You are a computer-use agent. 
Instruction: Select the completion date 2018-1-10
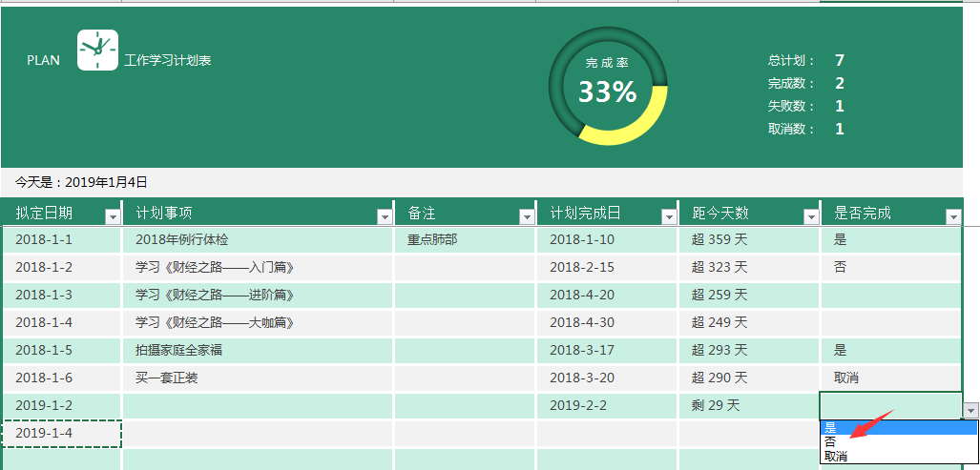607,239
